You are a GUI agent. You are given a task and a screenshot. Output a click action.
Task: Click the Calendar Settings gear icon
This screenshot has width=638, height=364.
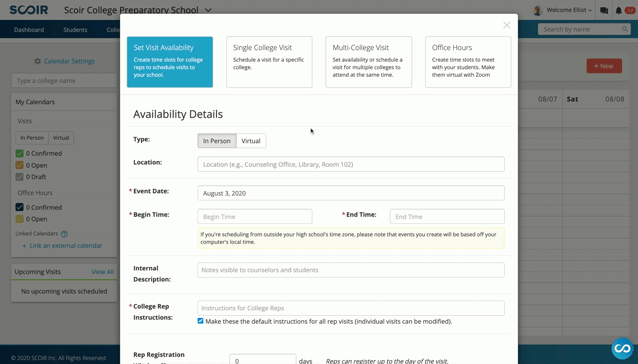37,61
